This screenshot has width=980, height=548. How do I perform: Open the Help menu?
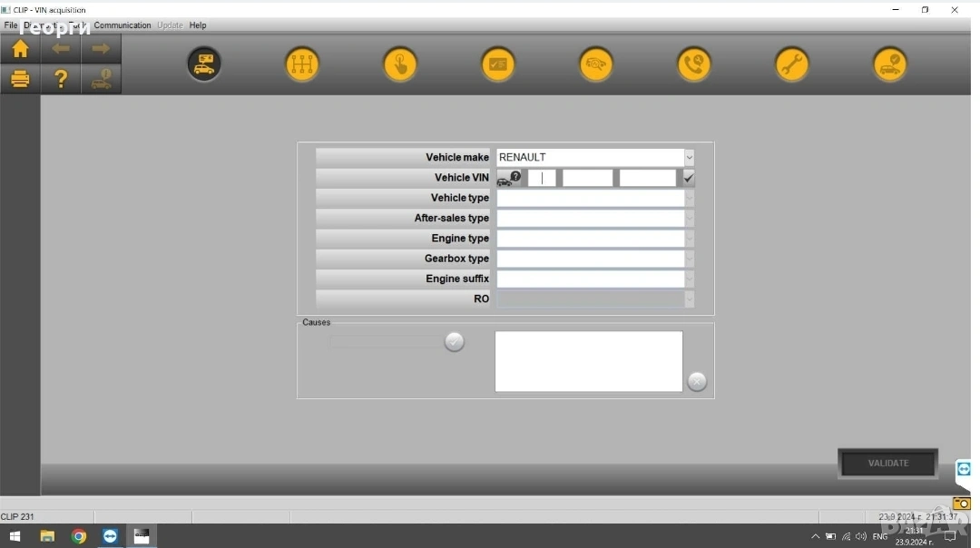coord(198,25)
